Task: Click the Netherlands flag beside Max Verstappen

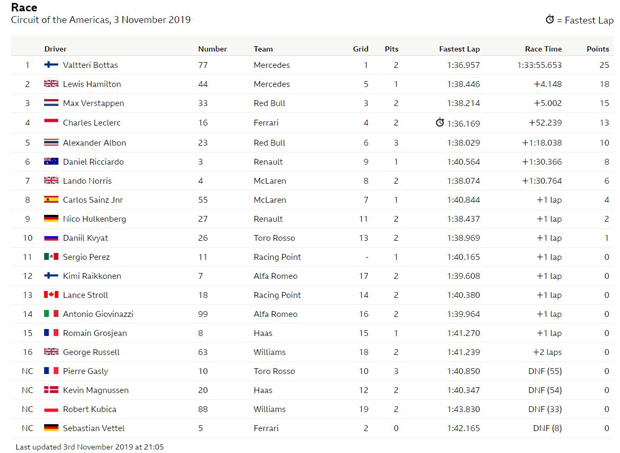Action: pos(51,103)
